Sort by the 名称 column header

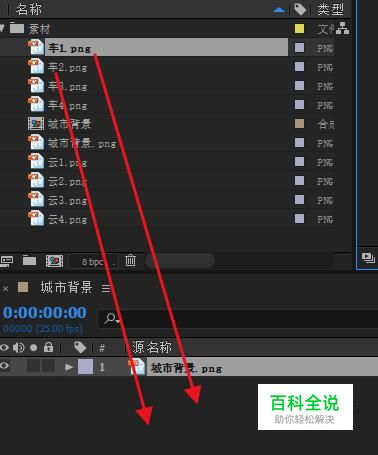[x=29, y=9]
